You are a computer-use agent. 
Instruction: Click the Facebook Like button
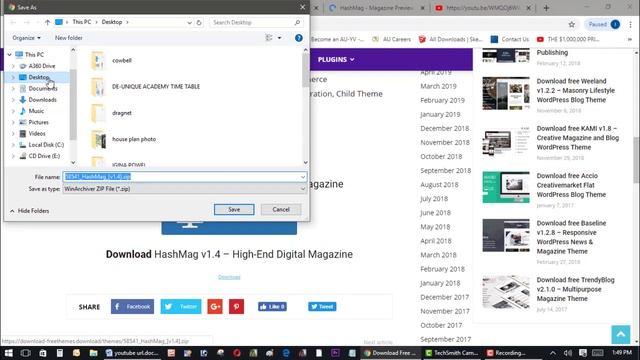272,307
